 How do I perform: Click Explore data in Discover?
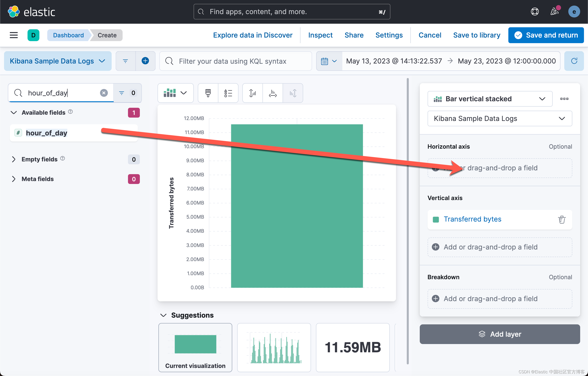(253, 35)
